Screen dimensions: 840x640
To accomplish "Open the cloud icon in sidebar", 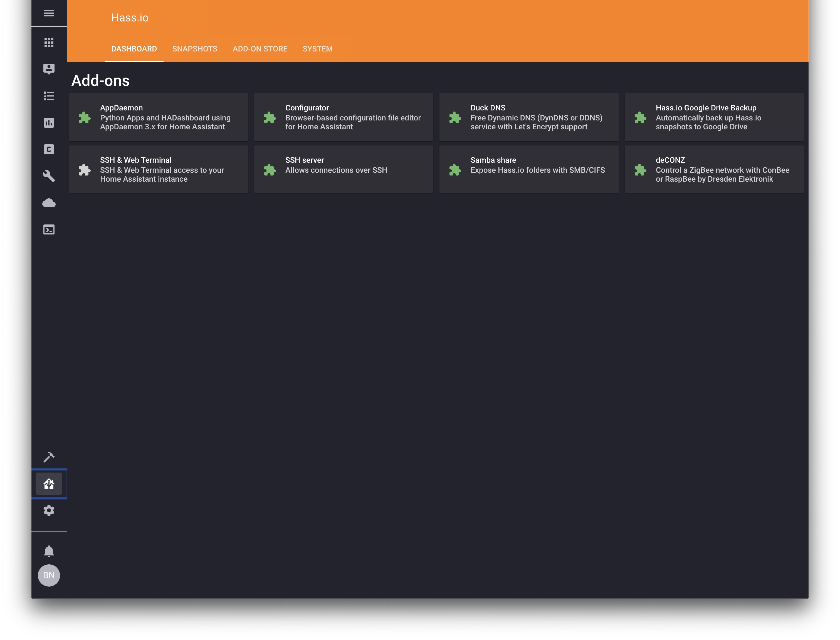I will [49, 203].
